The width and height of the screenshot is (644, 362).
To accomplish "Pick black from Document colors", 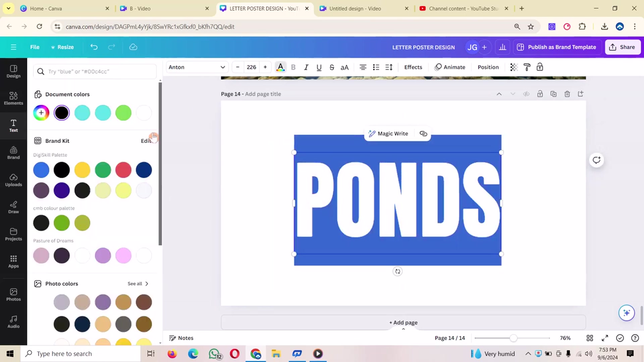I will (62, 113).
